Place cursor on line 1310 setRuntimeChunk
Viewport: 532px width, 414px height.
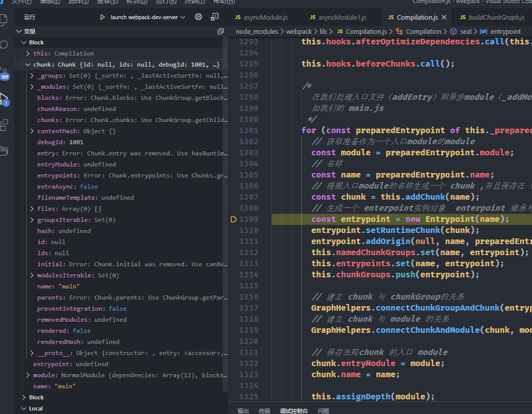coord(404,230)
